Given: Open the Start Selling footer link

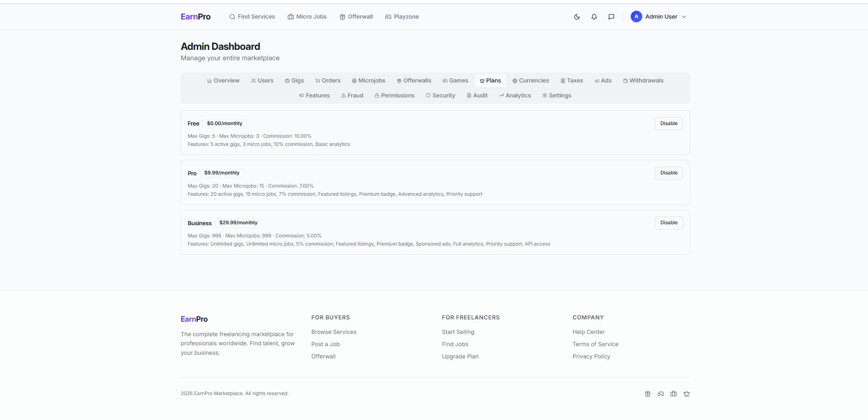Looking at the screenshot, I should coord(458,332).
